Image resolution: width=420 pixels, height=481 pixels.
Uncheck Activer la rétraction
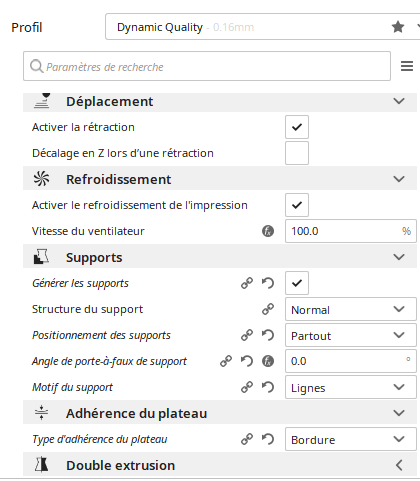point(297,127)
